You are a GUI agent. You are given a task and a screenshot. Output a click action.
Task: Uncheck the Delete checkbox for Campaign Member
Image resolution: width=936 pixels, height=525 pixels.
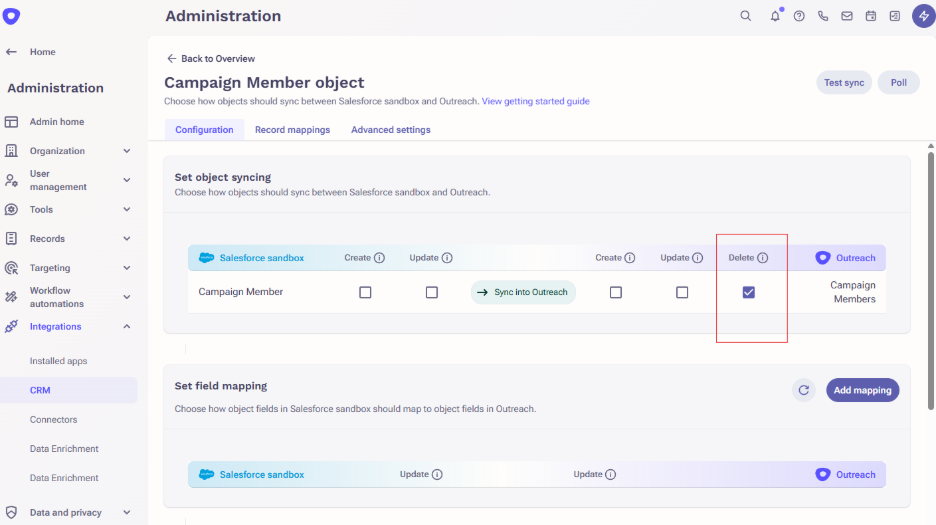pos(749,292)
